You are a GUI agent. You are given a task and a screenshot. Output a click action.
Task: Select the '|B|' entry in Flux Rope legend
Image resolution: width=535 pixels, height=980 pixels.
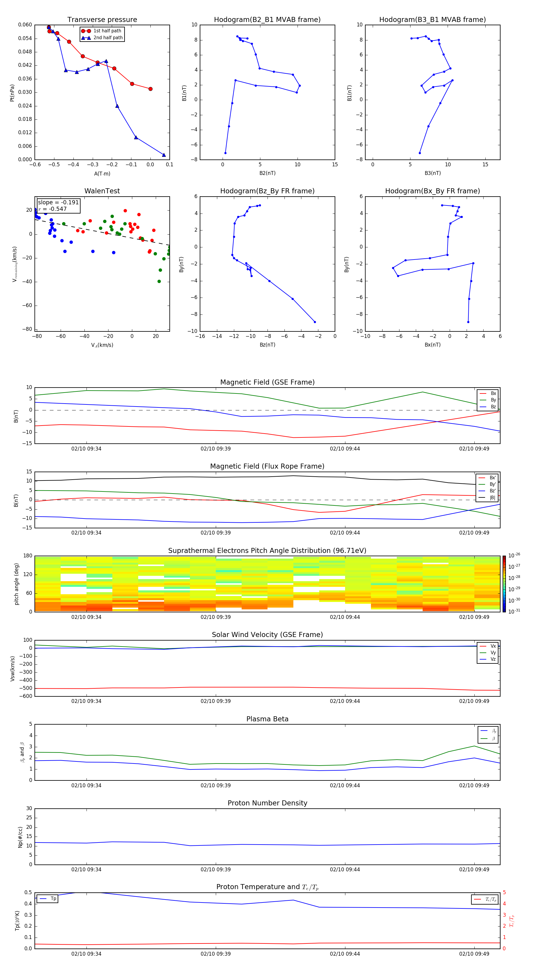[x=487, y=498]
